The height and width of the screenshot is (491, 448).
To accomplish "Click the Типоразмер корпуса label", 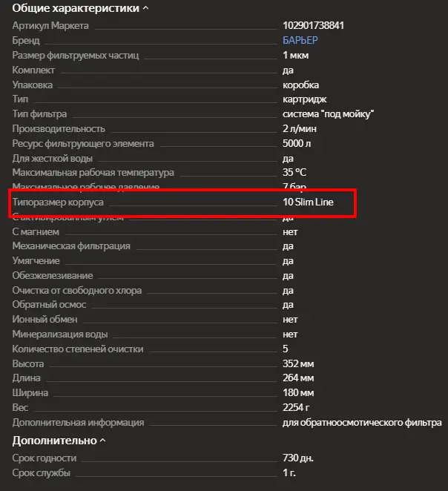I will (58, 202).
